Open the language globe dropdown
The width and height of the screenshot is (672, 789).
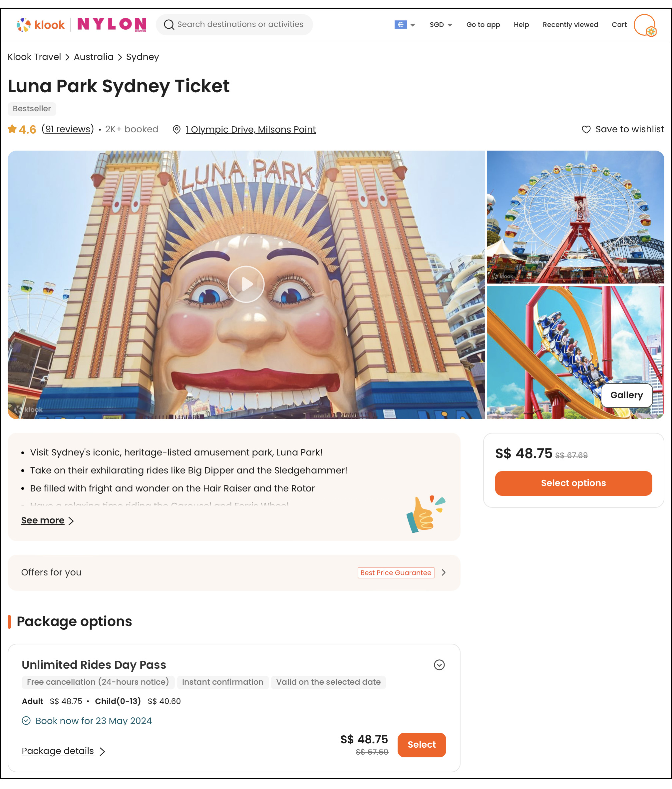[405, 25]
